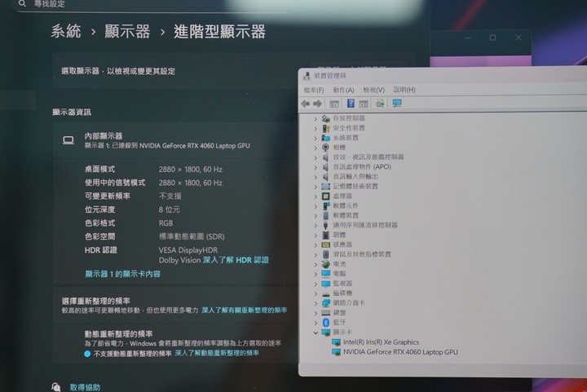The height and width of the screenshot is (392, 587).
Task: Select NVIDIA GeForce RTX 4060 Laptop GPU device
Action: [x=400, y=352]
